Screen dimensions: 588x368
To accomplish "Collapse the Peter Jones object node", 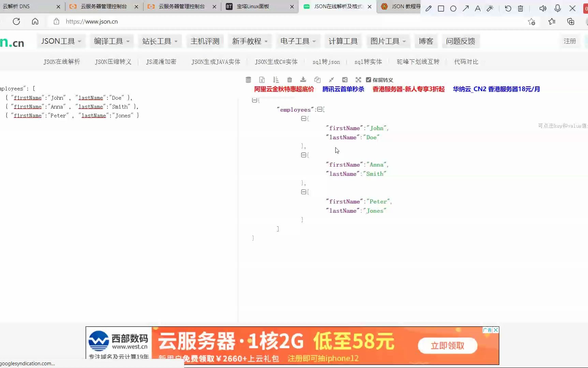I will (304, 192).
